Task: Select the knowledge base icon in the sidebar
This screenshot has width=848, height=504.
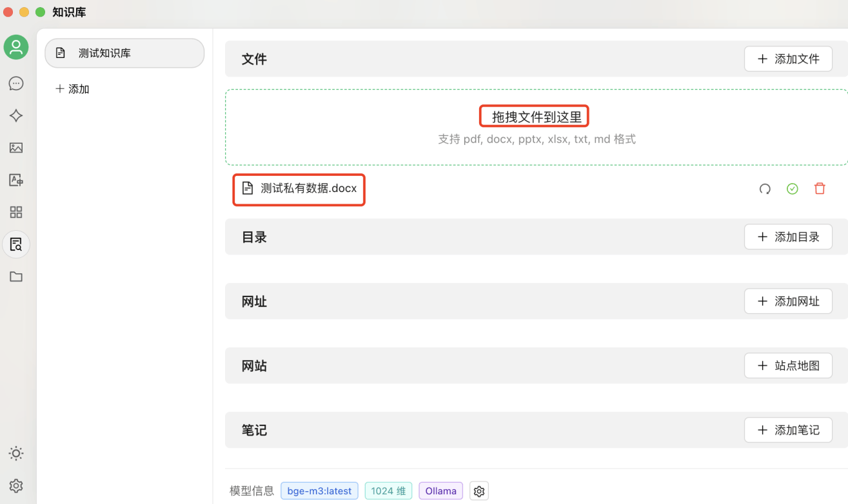Action: [x=16, y=244]
